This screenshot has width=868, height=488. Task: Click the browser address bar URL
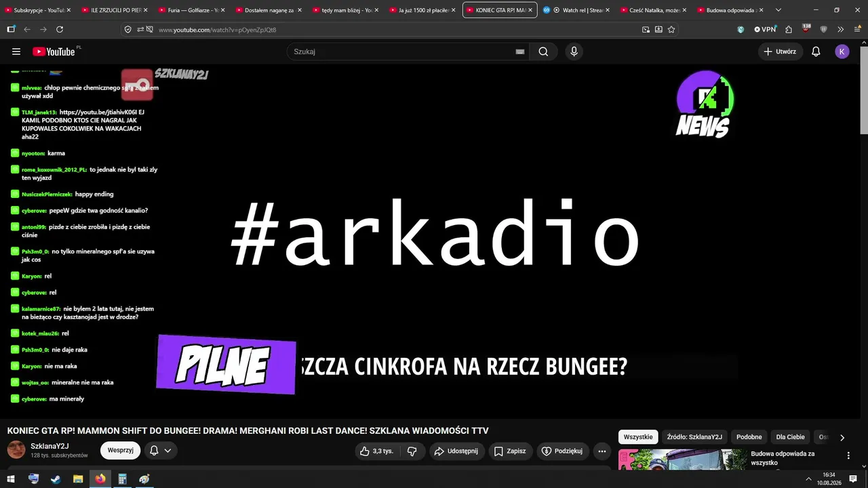217,30
